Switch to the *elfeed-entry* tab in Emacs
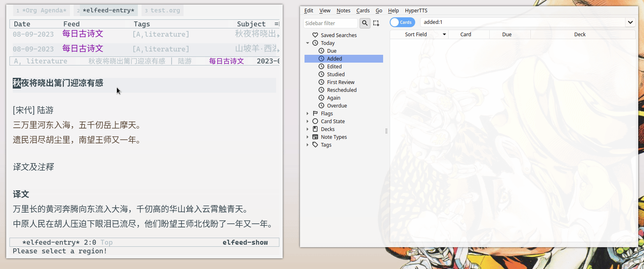Screen dimensions: 644x269 pyautogui.click(x=106, y=10)
